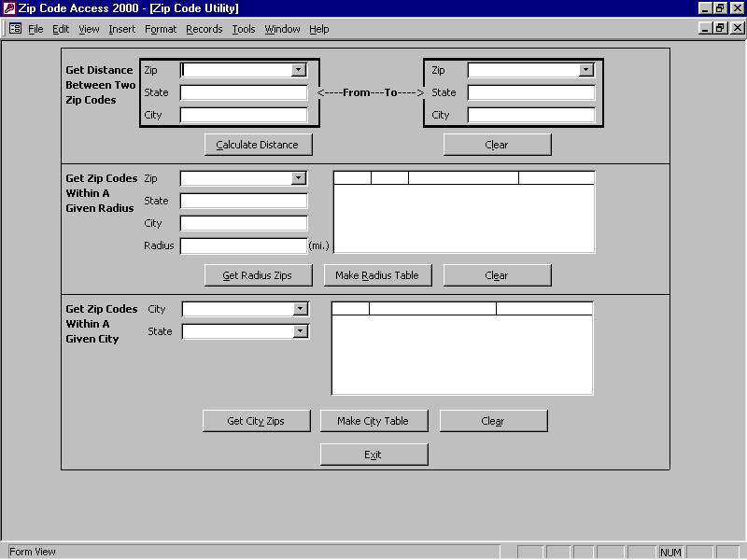This screenshot has height=560, width=747.
Task: Restore the Zip Code Utility form window
Action: 720,28
